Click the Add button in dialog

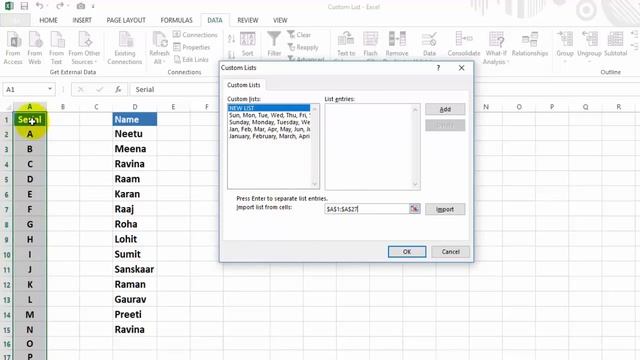445,109
